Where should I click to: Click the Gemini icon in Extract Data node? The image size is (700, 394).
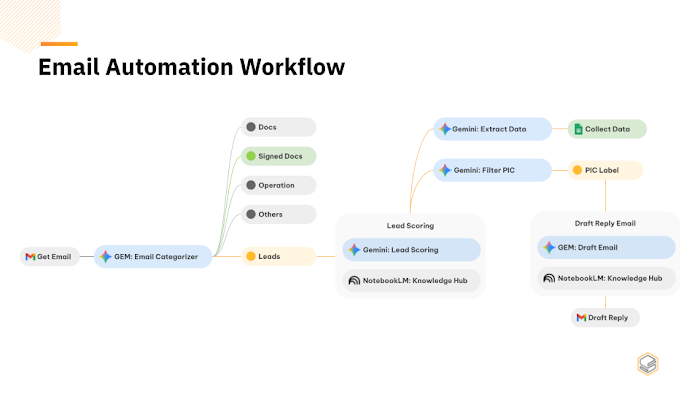point(445,129)
